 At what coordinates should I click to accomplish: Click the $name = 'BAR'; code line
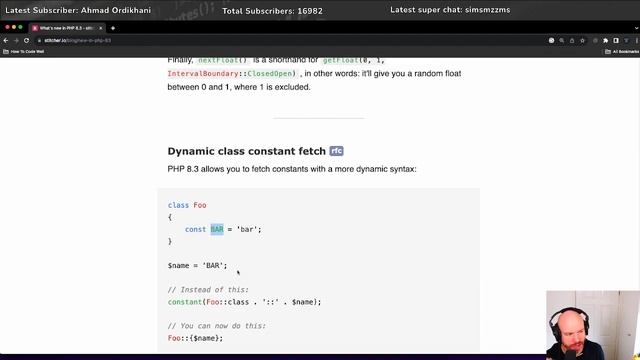pos(197,266)
